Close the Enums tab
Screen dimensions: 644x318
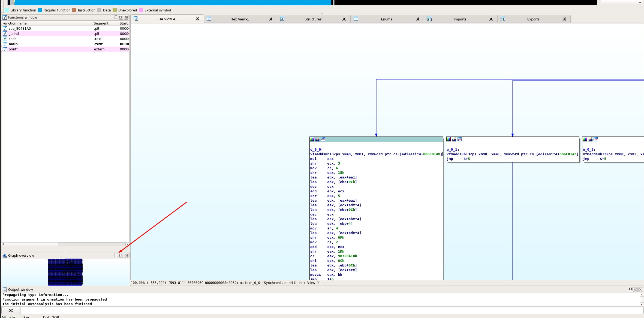(x=418, y=19)
